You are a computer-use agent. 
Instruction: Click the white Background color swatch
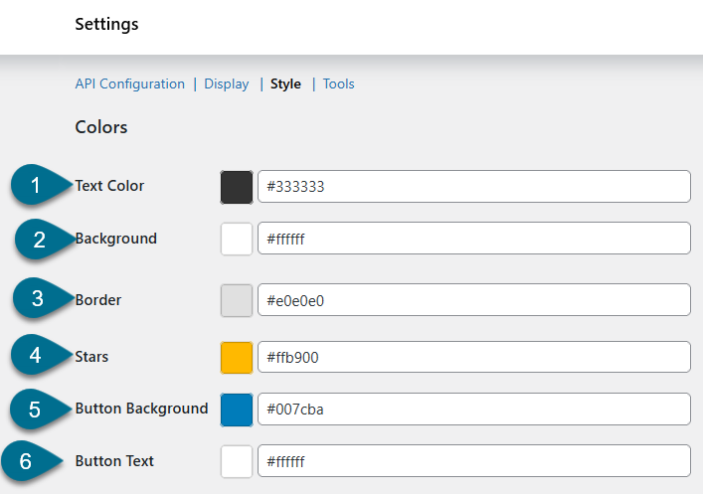point(236,239)
